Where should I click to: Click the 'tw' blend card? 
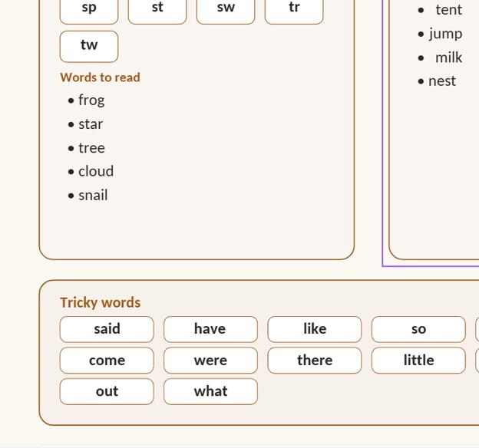[x=89, y=47]
